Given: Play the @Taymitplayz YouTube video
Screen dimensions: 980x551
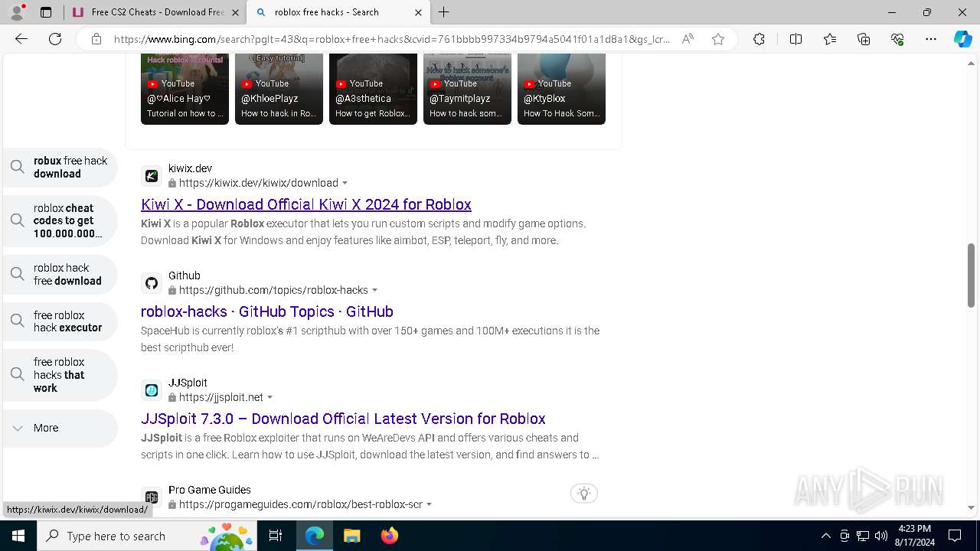Looking at the screenshot, I should (x=467, y=89).
